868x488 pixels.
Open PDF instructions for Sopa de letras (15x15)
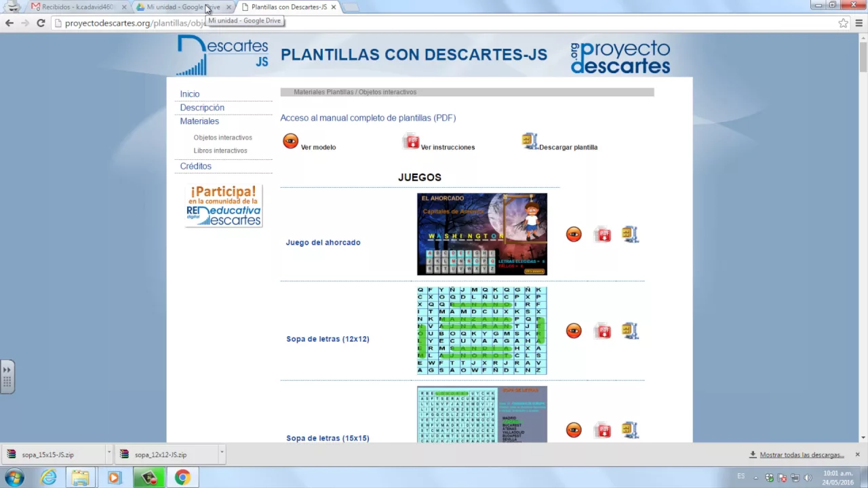click(x=602, y=430)
